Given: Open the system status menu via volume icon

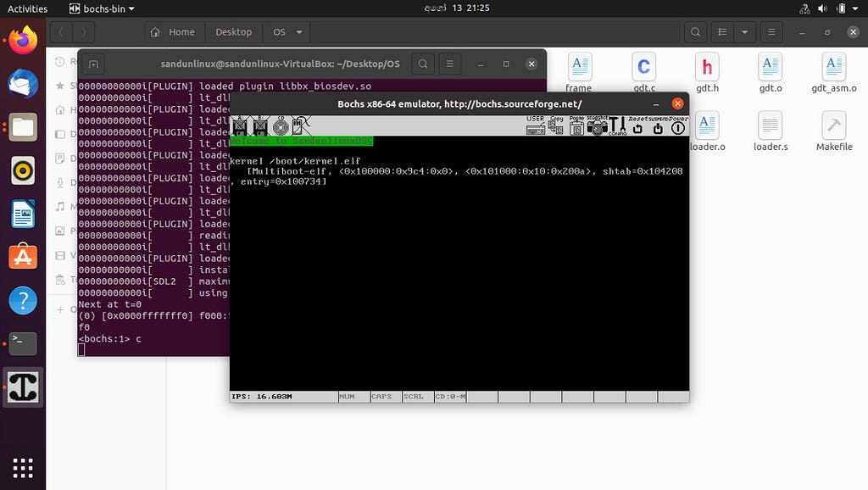Looking at the screenshot, I should pos(822,8).
